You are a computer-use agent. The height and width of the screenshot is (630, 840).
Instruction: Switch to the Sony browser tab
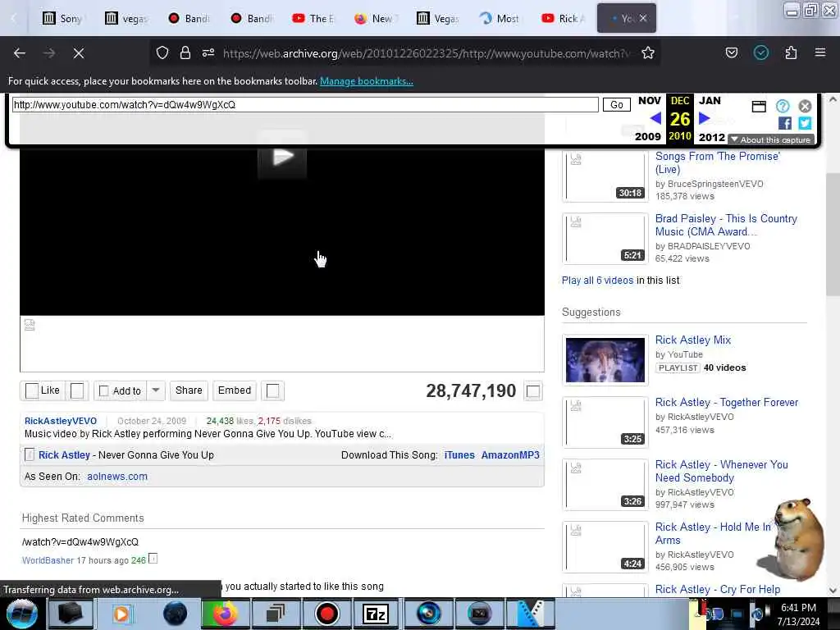pyautogui.click(x=63, y=18)
